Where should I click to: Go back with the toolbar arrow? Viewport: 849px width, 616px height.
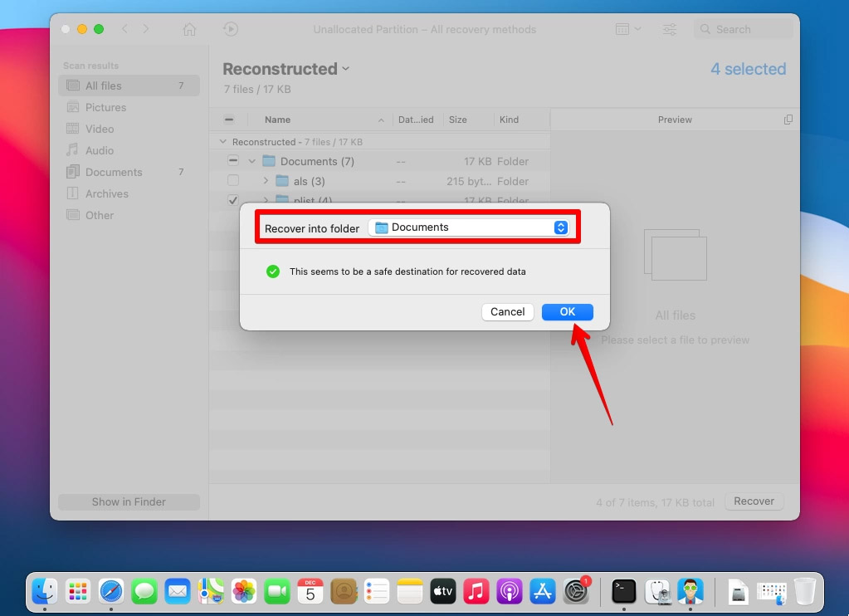click(125, 29)
